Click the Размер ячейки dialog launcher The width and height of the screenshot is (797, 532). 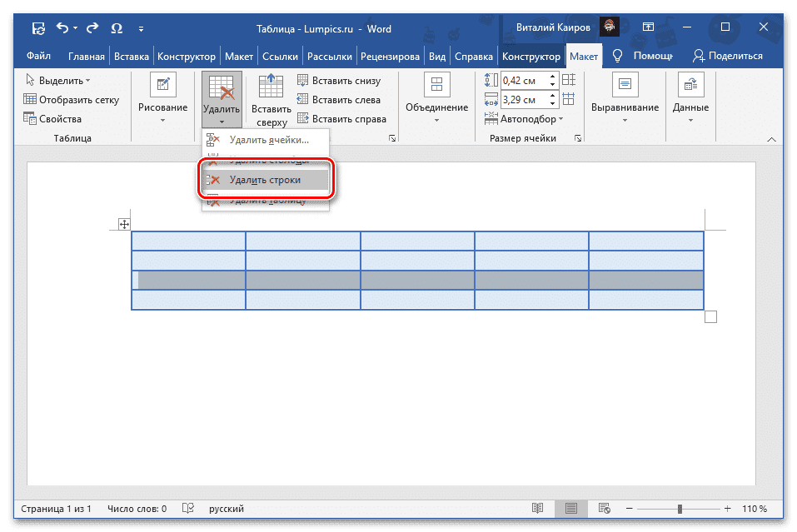[578, 138]
